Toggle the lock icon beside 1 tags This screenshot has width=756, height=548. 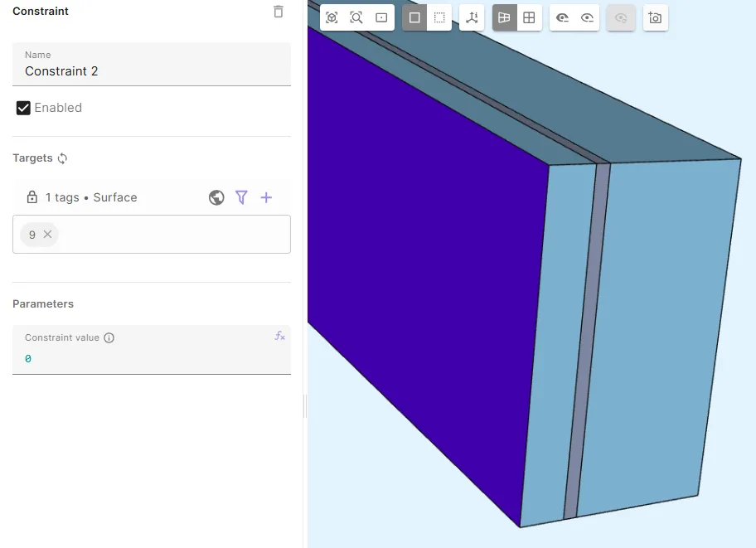click(x=32, y=197)
